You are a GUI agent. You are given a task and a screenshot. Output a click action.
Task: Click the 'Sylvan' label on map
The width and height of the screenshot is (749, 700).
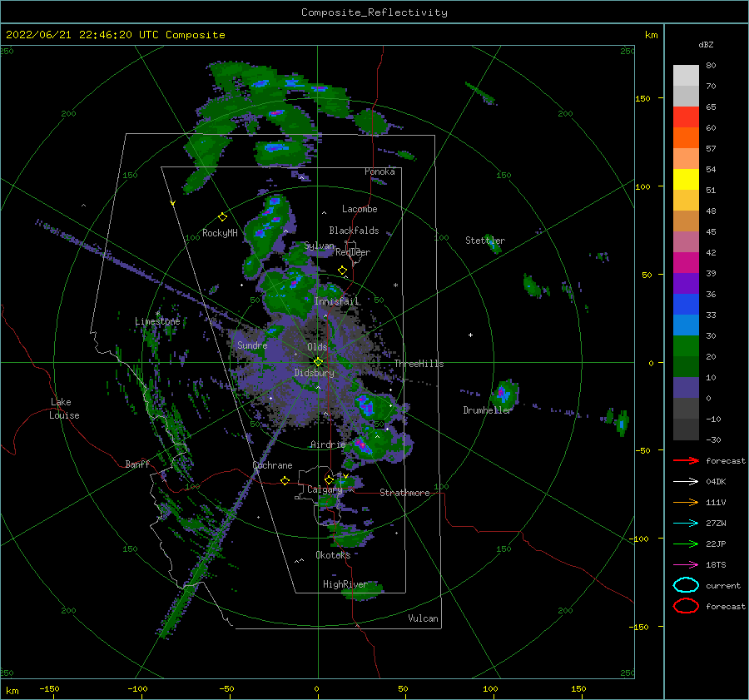pos(319,246)
